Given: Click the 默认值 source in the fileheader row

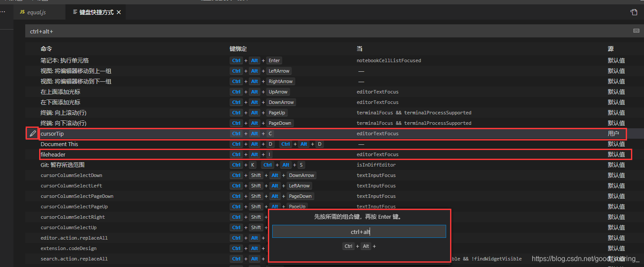Looking at the screenshot, I should coord(617,154).
